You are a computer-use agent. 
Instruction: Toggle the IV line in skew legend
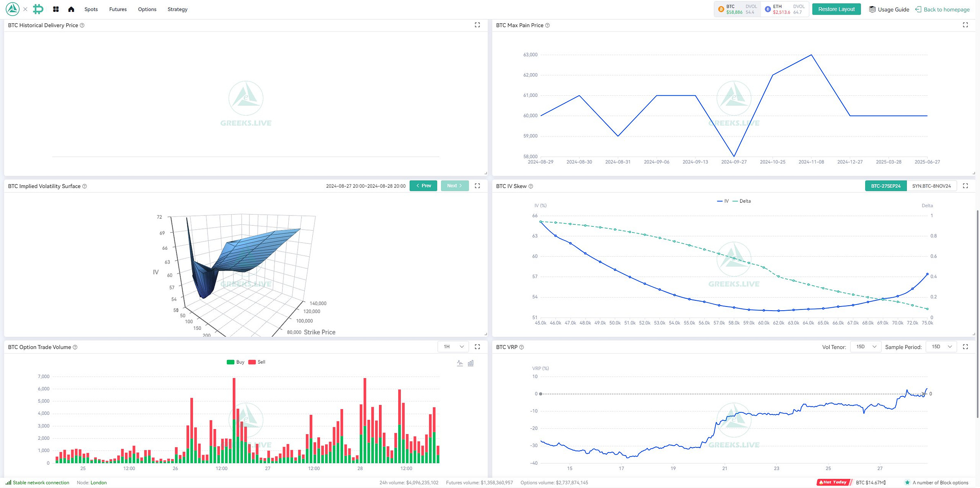(723, 201)
